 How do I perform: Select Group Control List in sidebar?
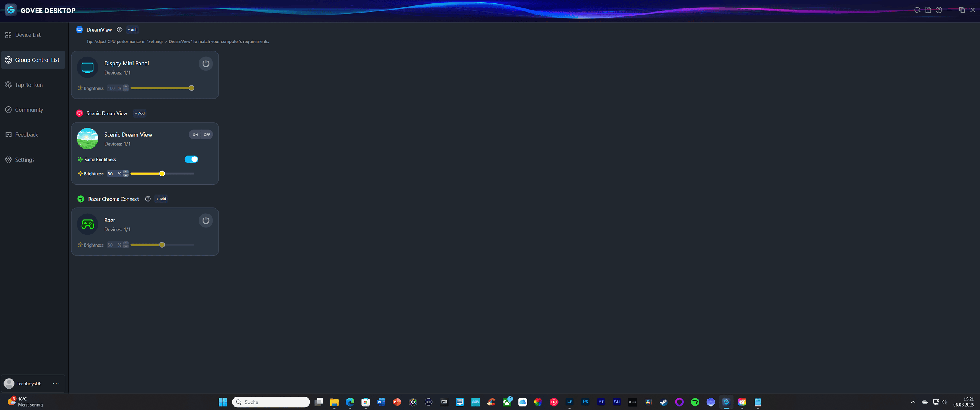(33, 60)
